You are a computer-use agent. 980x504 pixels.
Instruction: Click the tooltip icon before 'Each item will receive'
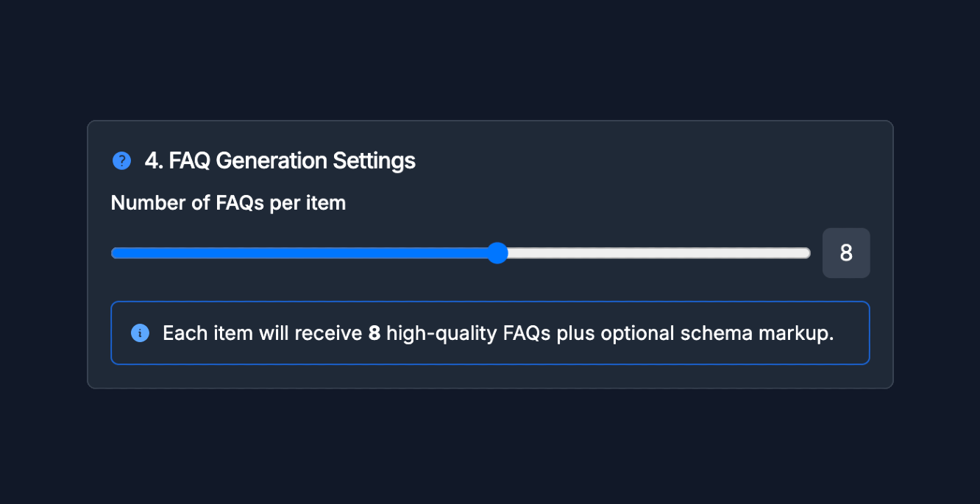click(x=140, y=333)
